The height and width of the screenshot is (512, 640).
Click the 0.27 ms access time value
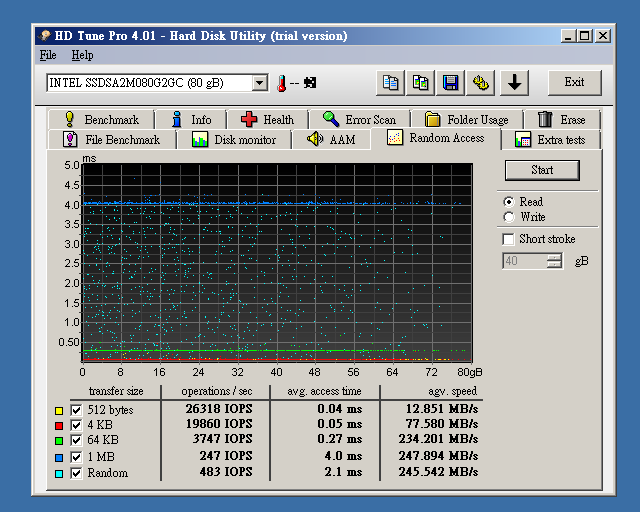pyautogui.click(x=340, y=439)
